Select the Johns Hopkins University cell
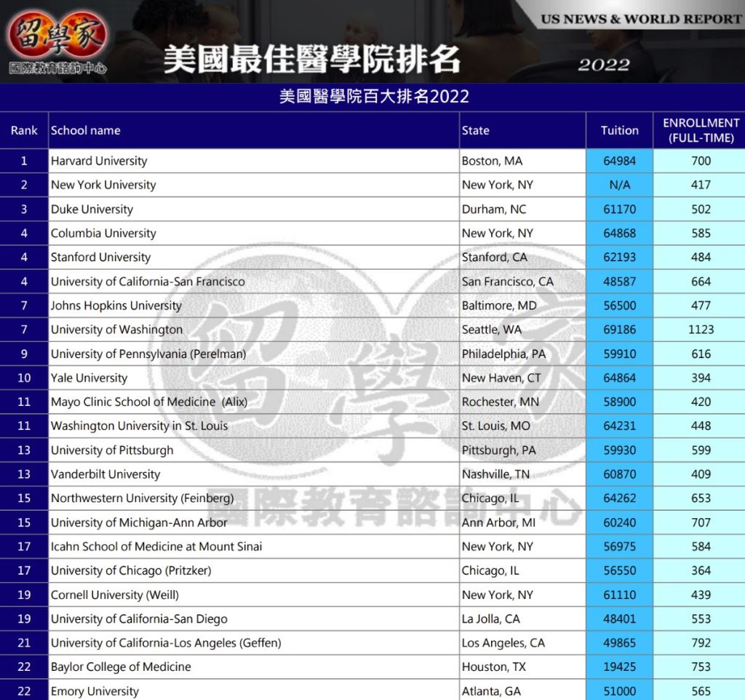The width and height of the screenshot is (745, 700). pyautogui.click(x=254, y=306)
